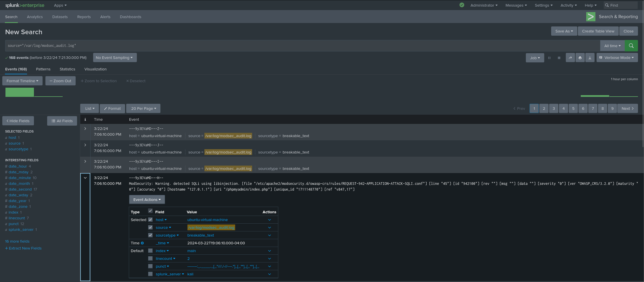The height and width of the screenshot is (282, 644).
Task: Open the All Fields button
Action: coord(62,121)
